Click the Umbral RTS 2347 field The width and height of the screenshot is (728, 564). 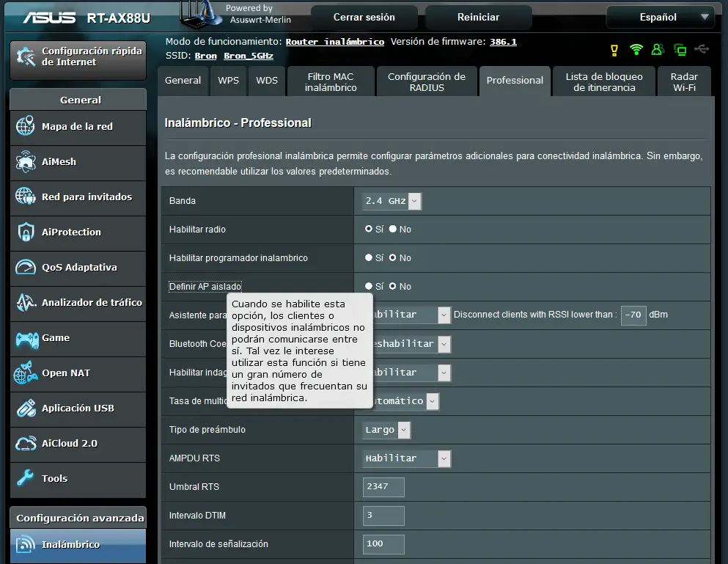tap(383, 487)
